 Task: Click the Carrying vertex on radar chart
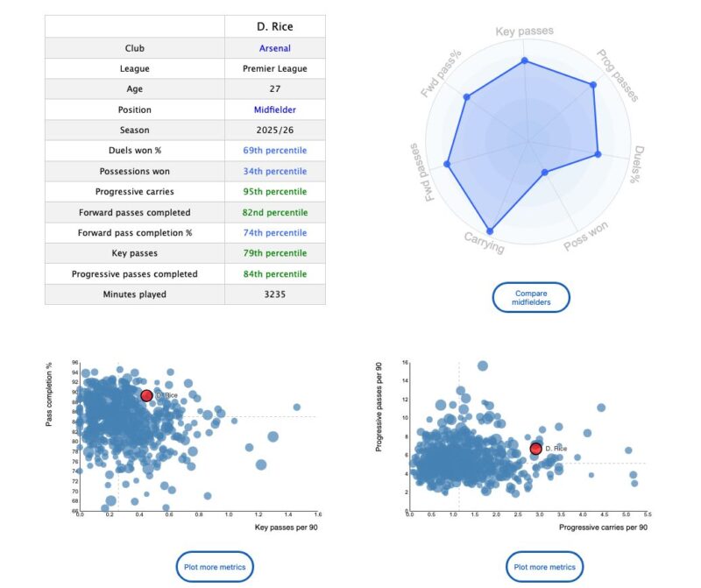click(x=490, y=231)
